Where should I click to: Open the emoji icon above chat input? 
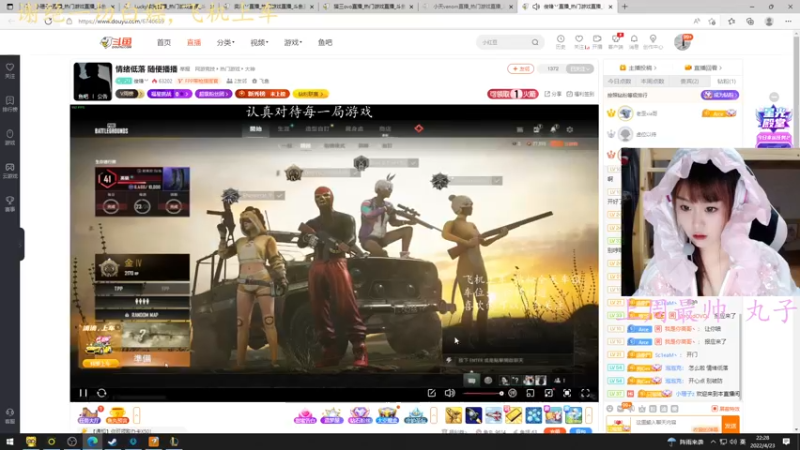(x=610, y=409)
